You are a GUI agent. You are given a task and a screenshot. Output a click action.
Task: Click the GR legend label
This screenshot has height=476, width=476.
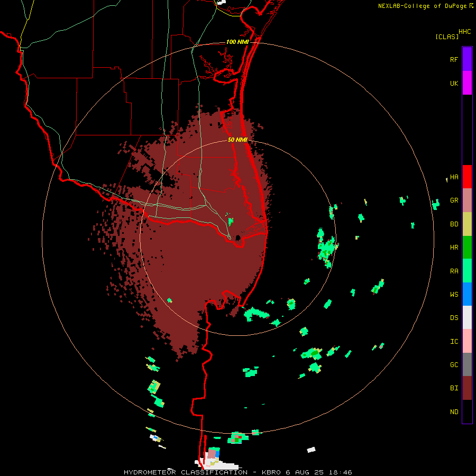click(454, 200)
